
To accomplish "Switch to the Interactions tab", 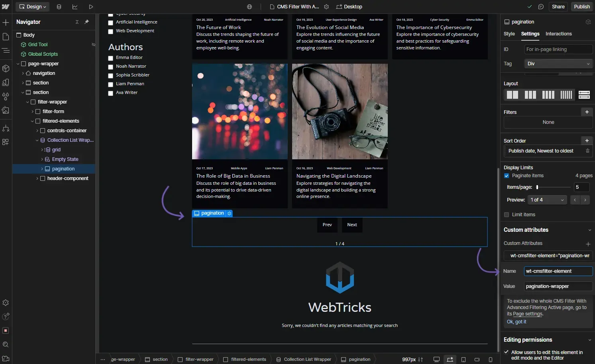I will click(558, 34).
